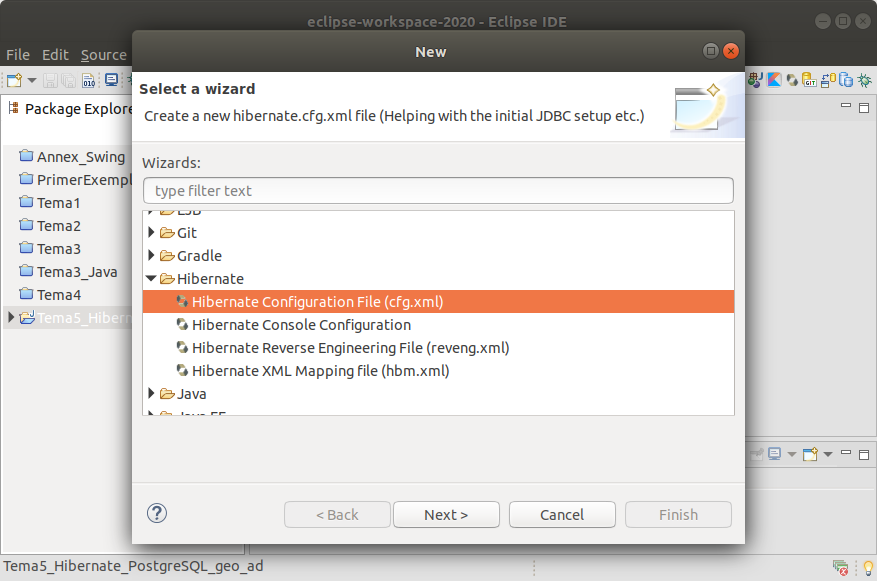Click the disabled < Back button
Viewport: 877px width, 581px height.
click(337, 514)
